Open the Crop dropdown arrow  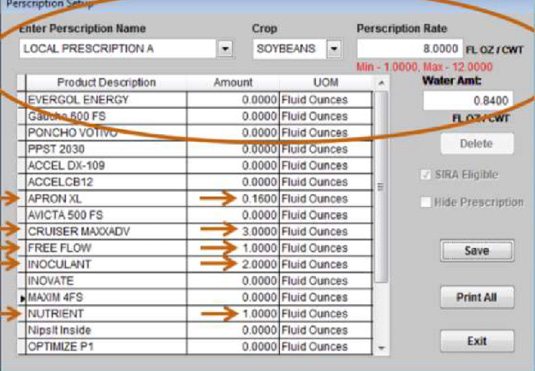tap(334, 49)
